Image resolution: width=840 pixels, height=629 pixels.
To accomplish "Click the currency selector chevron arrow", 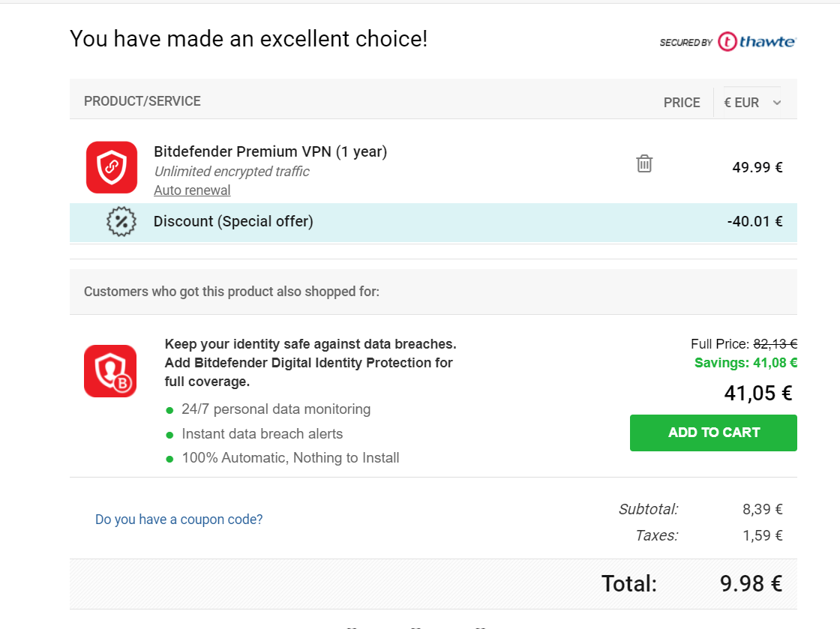I will (777, 103).
